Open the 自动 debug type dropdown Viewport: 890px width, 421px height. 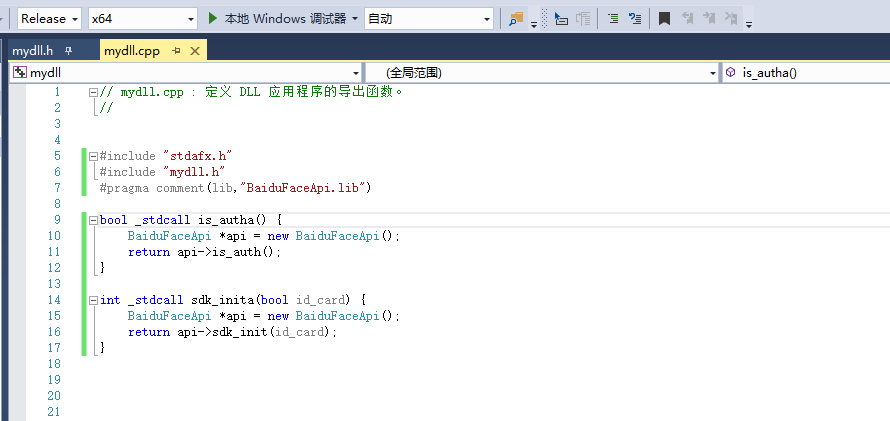429,19
